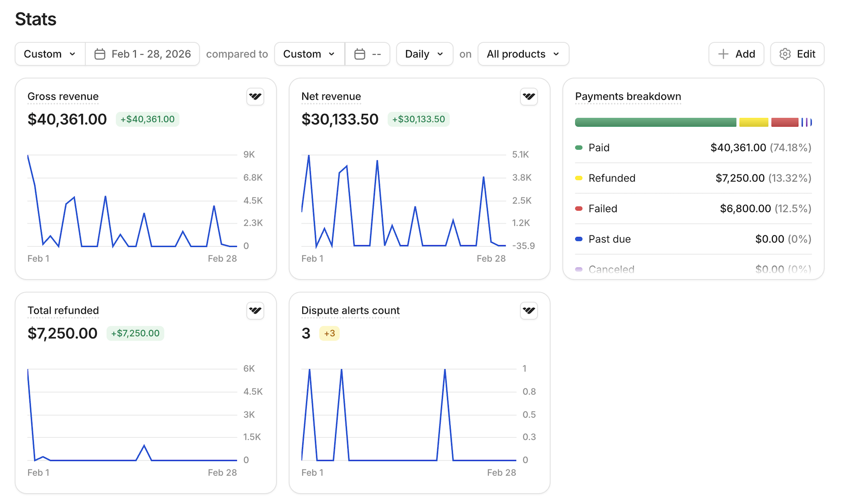The height and width of the screenshot is (504, 845).
Task: Expand the Daily interval dropdown
Action: click(425, 54)
